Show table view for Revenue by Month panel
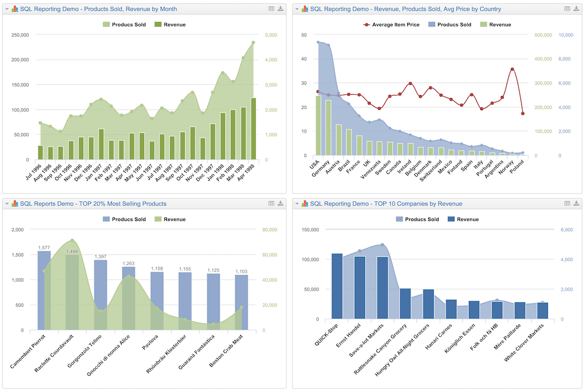 pyautogui.click(x=271, y=9)
